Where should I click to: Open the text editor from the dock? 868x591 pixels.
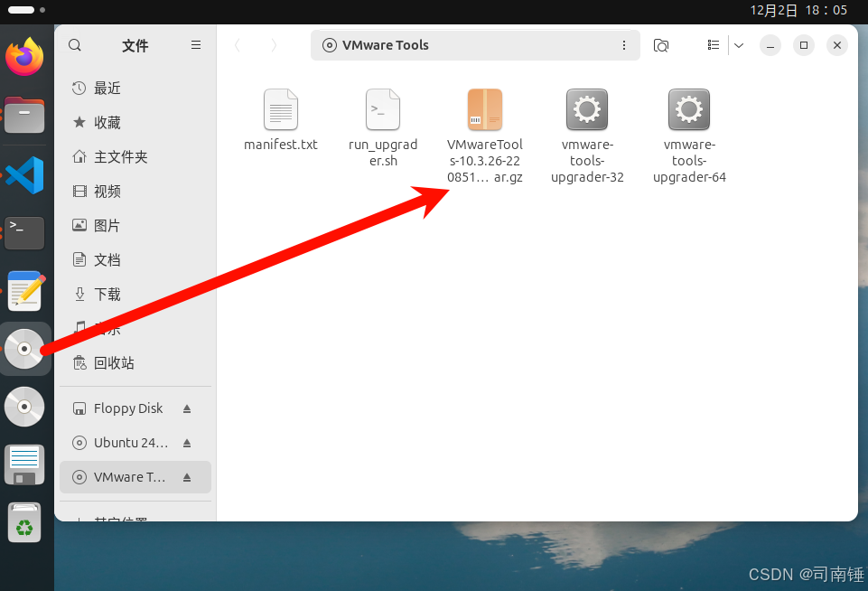coord(23,291)
